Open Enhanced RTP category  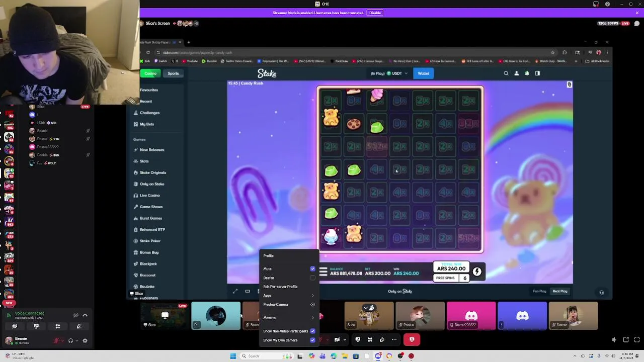pyautogui.click(x=152, y=230)
